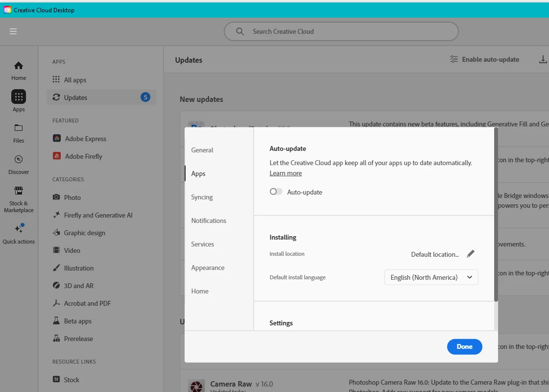549x392 pixels.
Task: Click Enable auto-update in the header
Action: (x=484, y=60)
